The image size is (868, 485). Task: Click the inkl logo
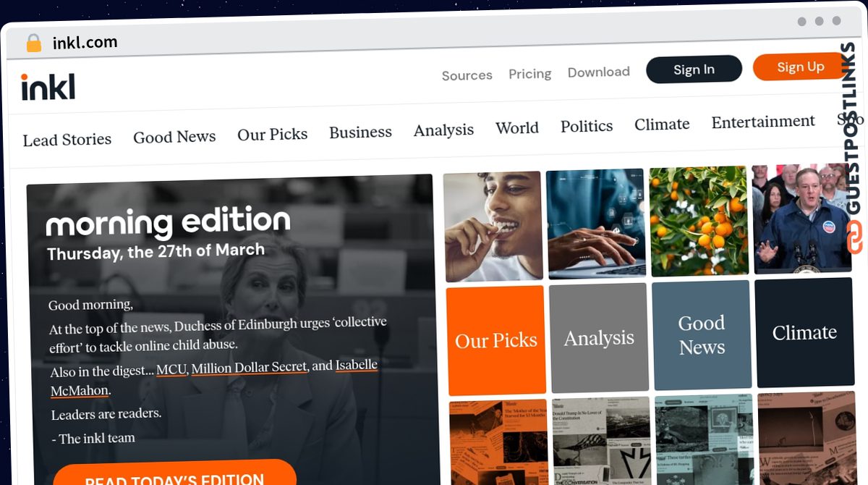48,87
